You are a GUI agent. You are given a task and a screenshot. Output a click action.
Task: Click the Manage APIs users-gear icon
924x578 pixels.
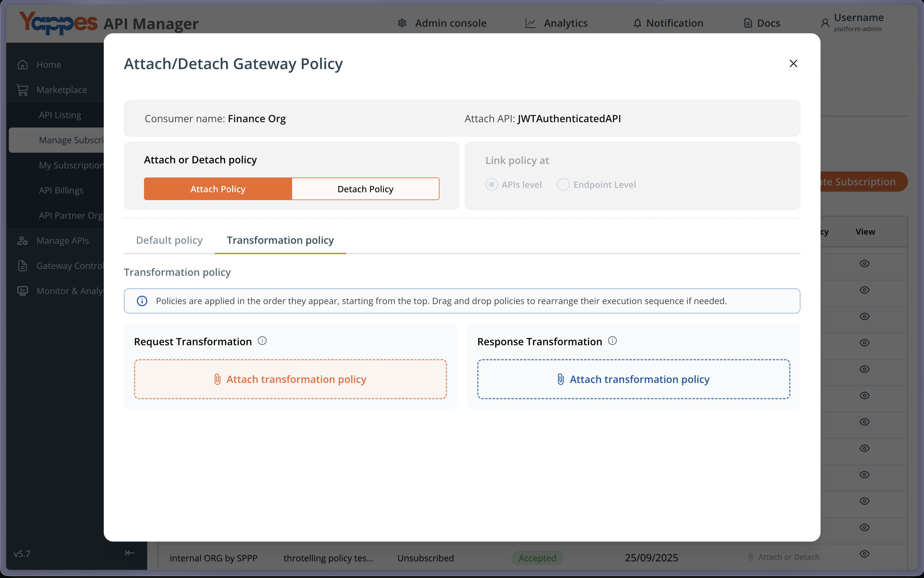pos(23,240)
